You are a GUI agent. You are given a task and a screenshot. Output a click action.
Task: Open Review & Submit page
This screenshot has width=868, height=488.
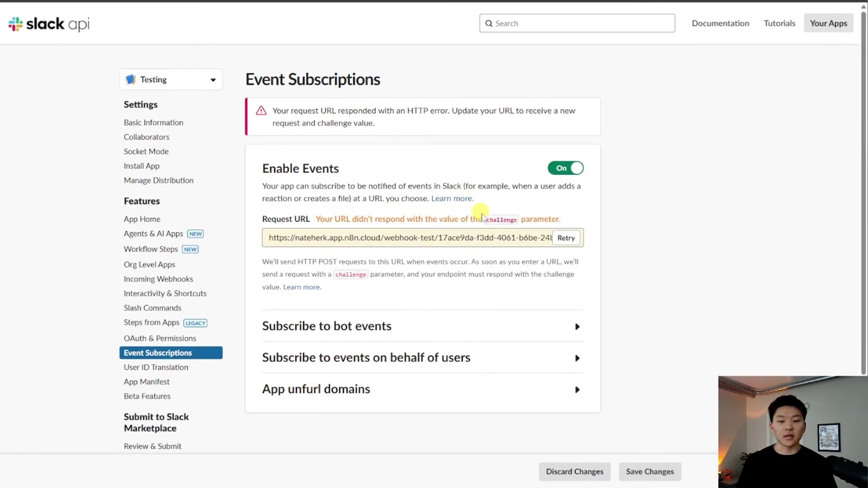pos(152,446)
